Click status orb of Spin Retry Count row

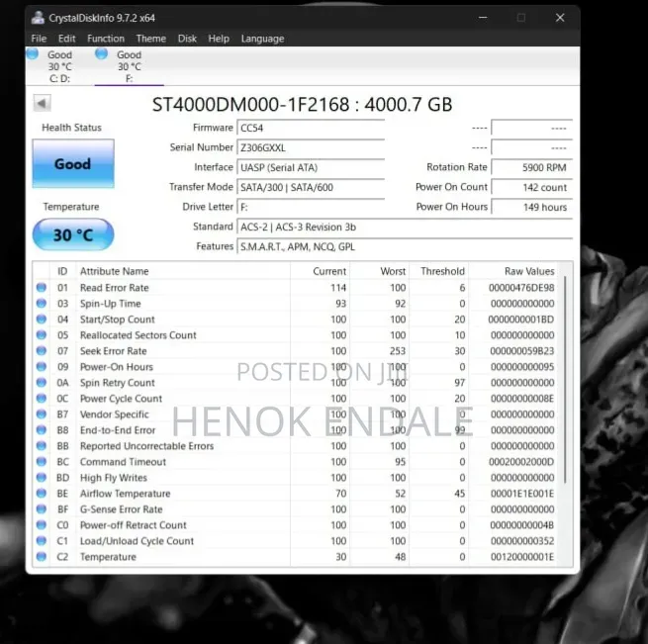tap(42, 383)
